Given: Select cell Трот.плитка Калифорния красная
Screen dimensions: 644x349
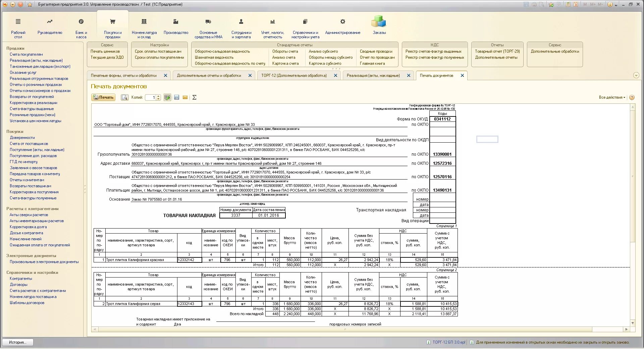Looking at the screenshot, I should (x=141, y=260).
